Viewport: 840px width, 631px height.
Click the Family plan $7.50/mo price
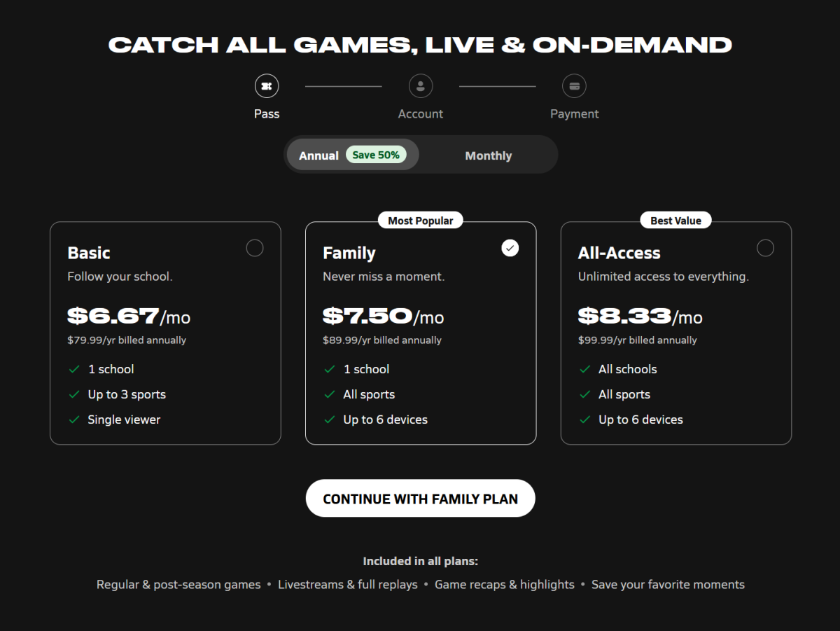pyautogui.click(x=384, y=317)
